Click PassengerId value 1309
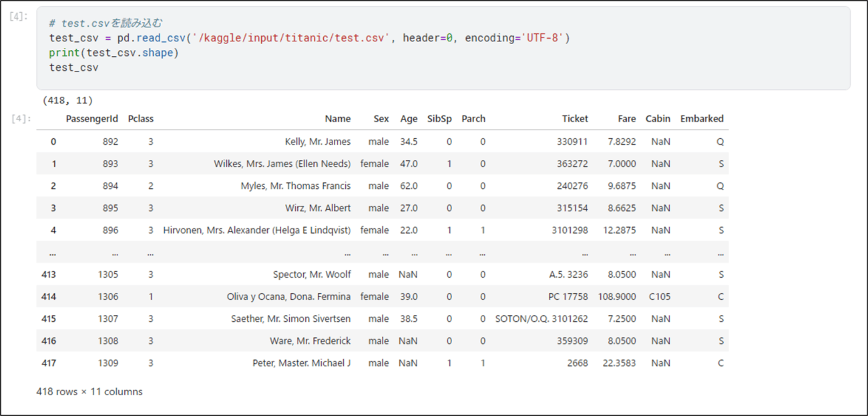 pos(108,363)
